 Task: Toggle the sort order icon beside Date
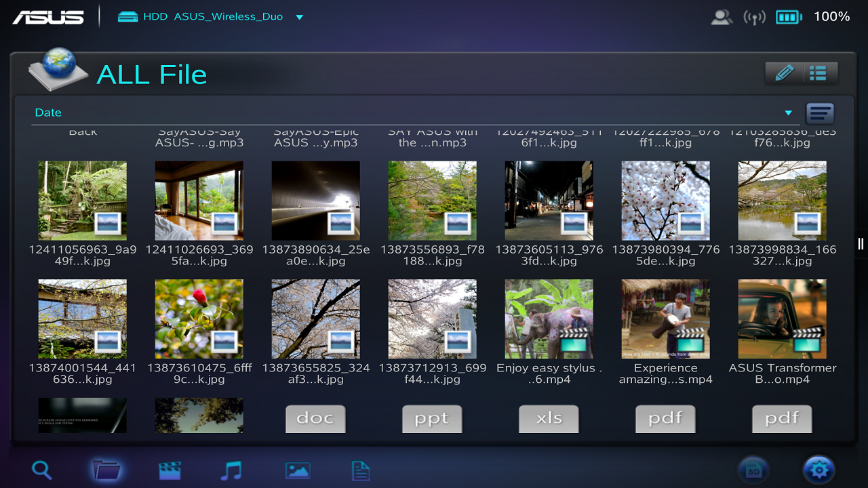point(820,113)
